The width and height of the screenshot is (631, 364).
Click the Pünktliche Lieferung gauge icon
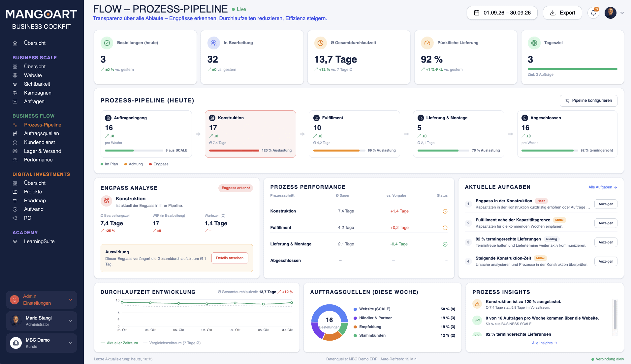(x=427, y=43)
